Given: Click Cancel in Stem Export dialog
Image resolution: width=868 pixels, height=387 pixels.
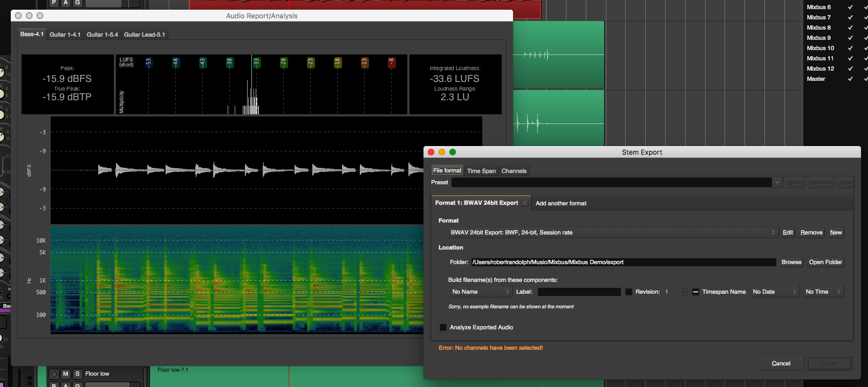Looking at the screenshot, I should tap(781, 363).
